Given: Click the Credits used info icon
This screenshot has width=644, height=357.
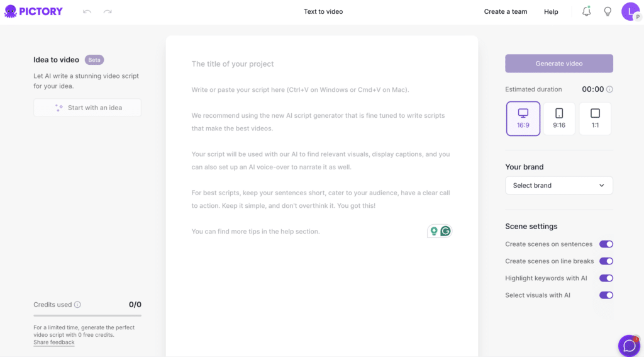Looking at the screenshot, I should pos(77,305).
